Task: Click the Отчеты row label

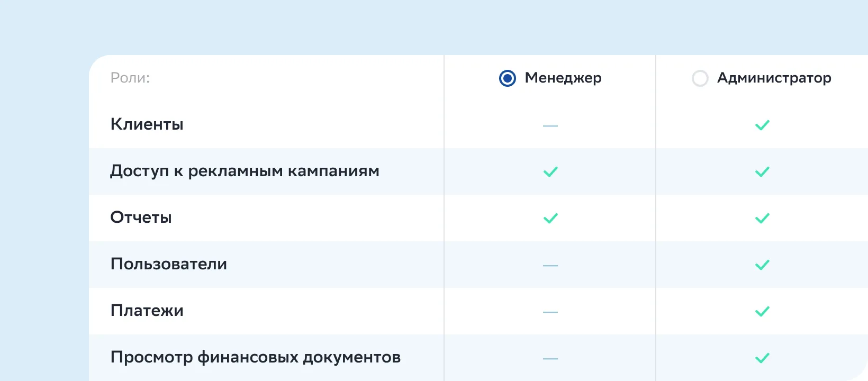Action: pos(141,217)
